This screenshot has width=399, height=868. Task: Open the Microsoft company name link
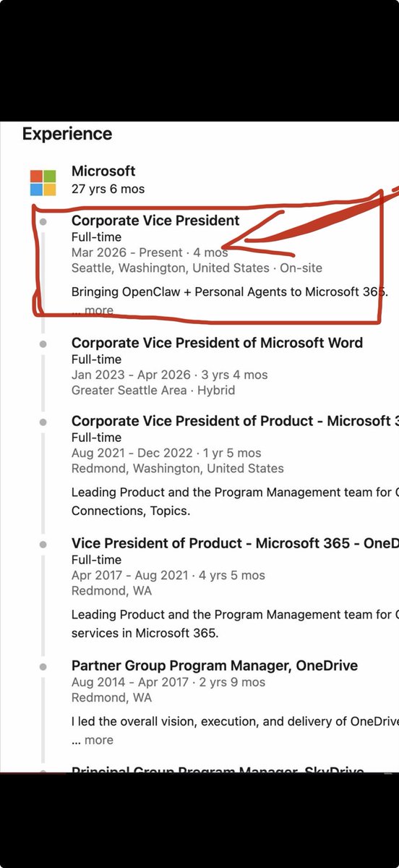[103, 171]
